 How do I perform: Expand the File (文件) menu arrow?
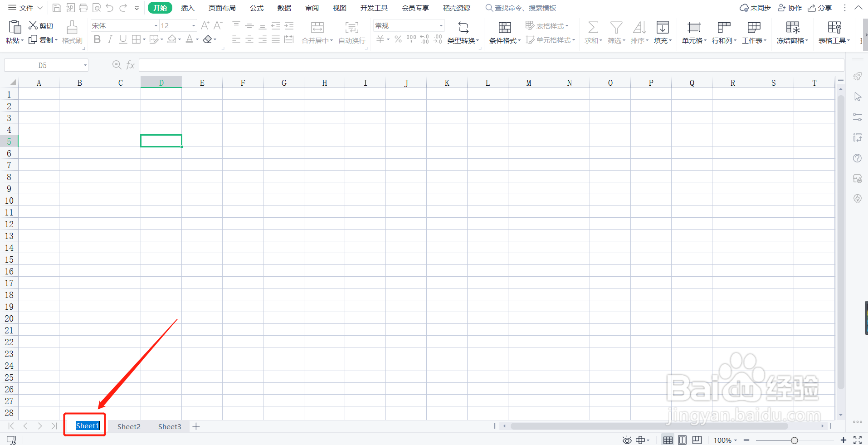point(40,8)
